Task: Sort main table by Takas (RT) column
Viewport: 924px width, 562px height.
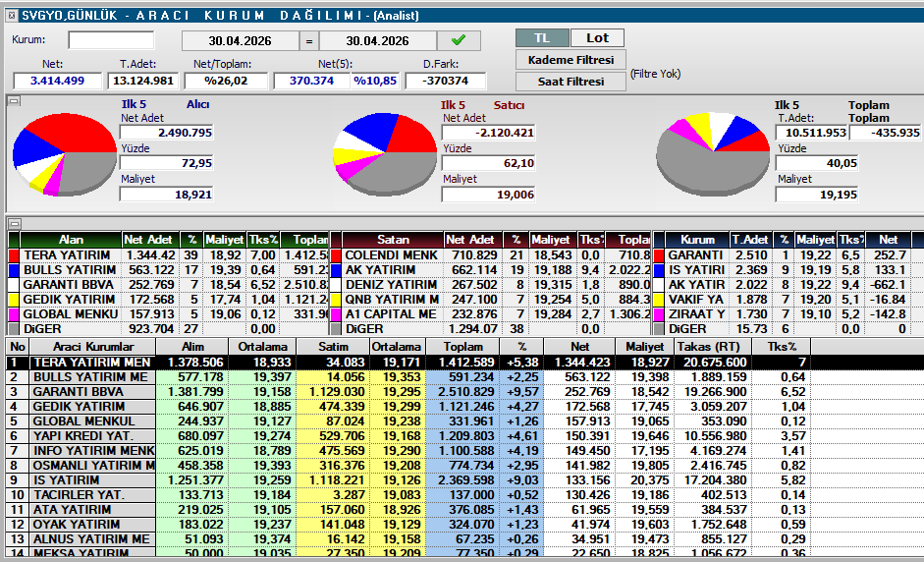Action: pyautogui.click(x=713, y=347)
